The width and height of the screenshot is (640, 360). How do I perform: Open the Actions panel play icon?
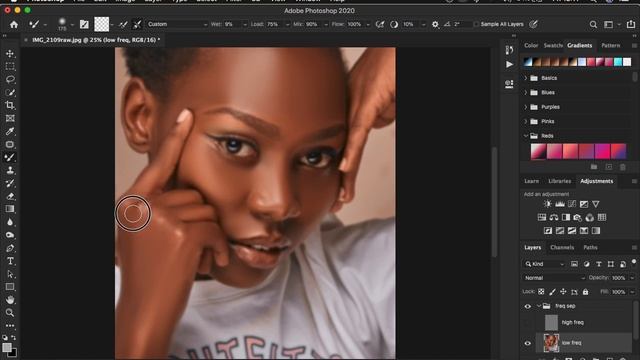(x=509, y=64)
